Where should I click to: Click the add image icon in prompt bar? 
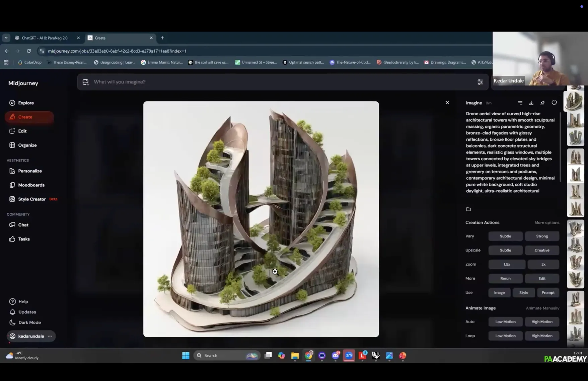pyautogui.click(x=86, y=82)
